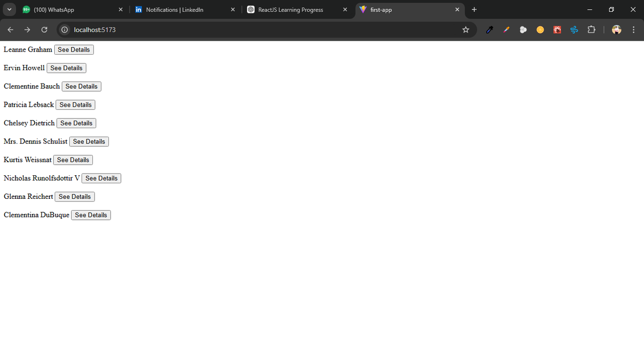Click the name text Glenna Reichert
This screenshot has height=343, width=644.
click(28, 196)
